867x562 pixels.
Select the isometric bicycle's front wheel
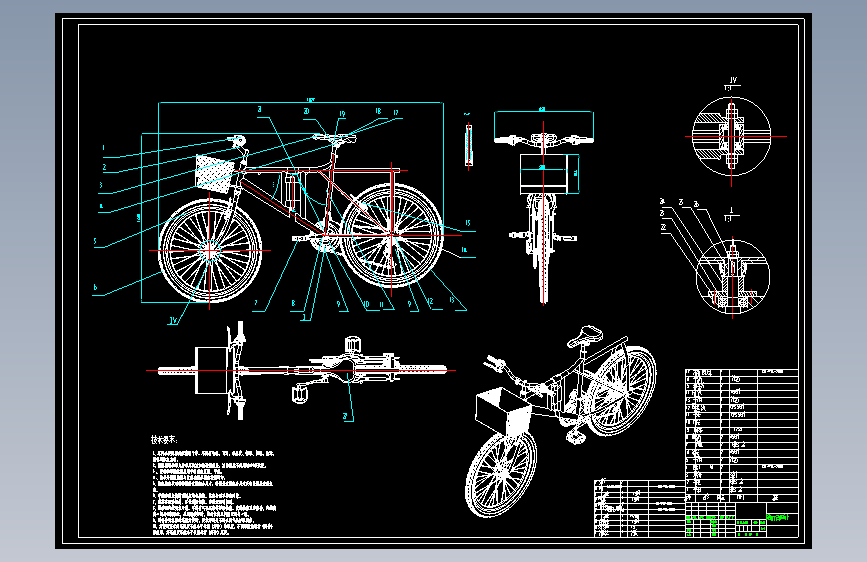[x=500, y=473]
